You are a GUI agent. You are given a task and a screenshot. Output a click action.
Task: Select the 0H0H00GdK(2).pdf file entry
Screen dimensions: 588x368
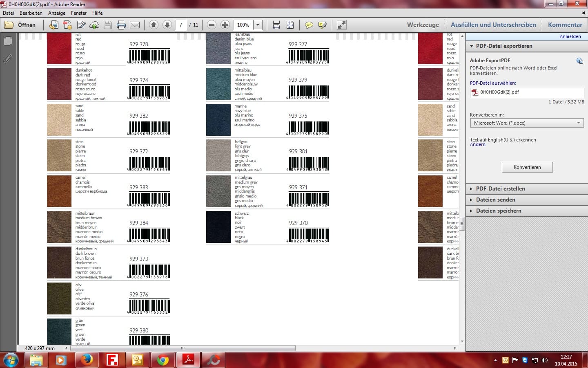click(x=527, y=92)
